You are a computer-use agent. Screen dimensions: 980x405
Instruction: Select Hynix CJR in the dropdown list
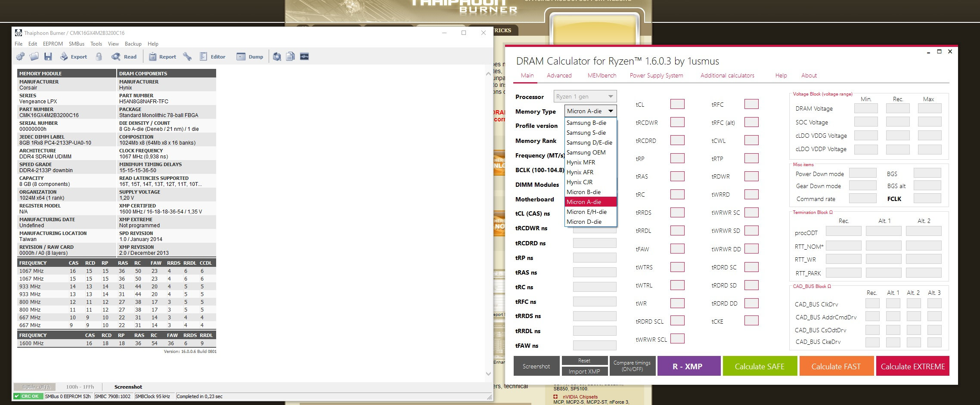590,182
